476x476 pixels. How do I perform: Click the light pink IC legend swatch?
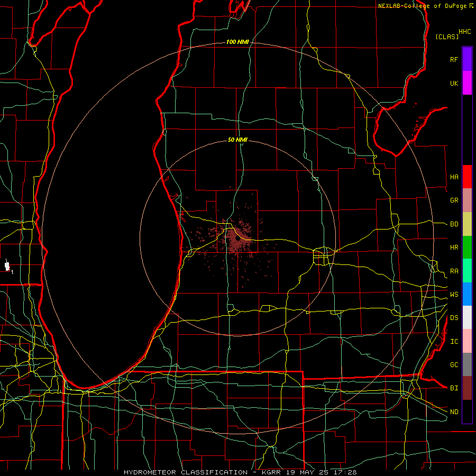click(467, 341)
